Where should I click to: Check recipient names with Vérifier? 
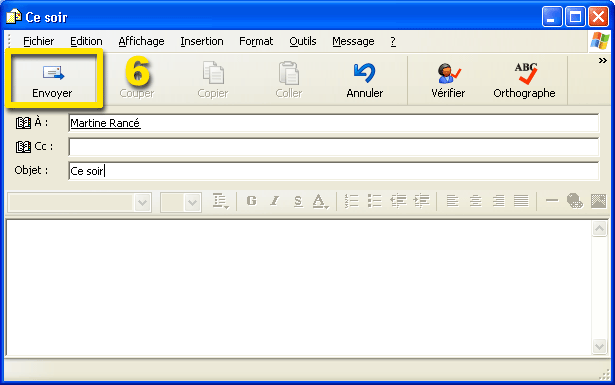448,80
